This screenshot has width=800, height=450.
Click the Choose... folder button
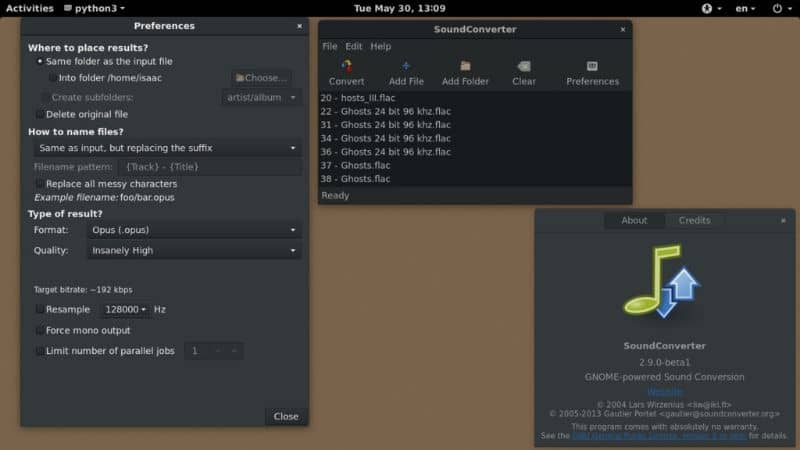(261, 78)
